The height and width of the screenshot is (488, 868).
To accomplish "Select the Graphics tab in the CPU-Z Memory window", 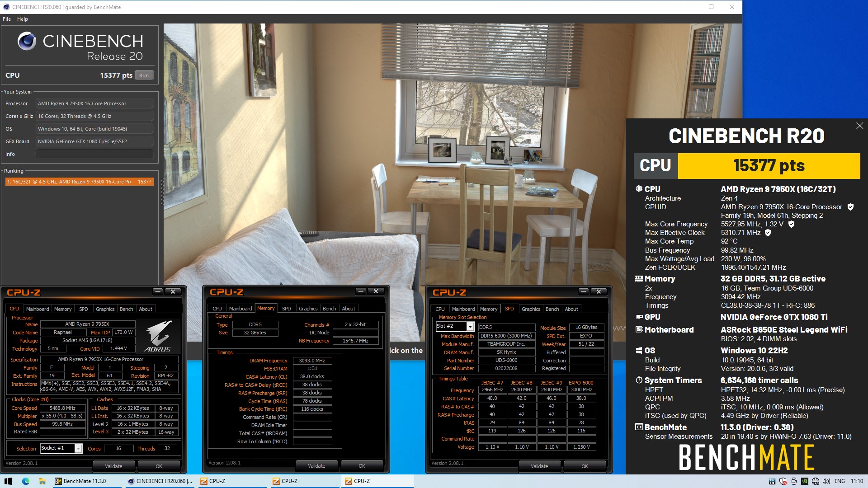I will (x=308, y=309).
